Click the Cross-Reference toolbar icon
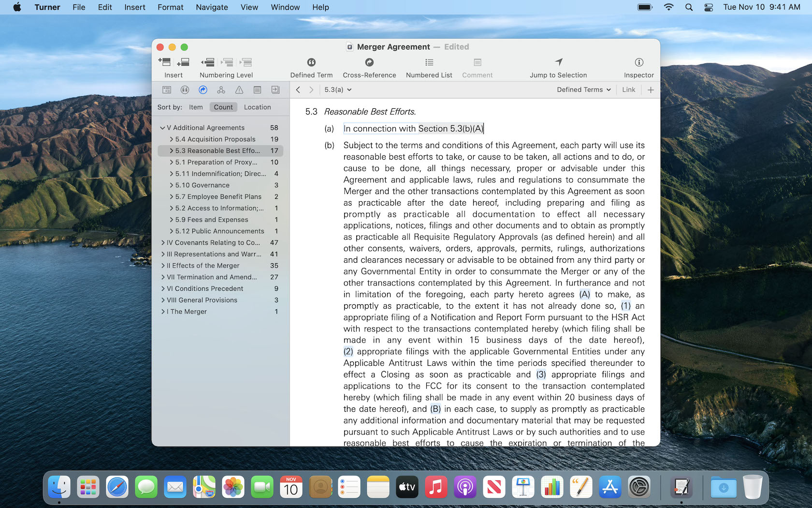 (x=369, y=62)
